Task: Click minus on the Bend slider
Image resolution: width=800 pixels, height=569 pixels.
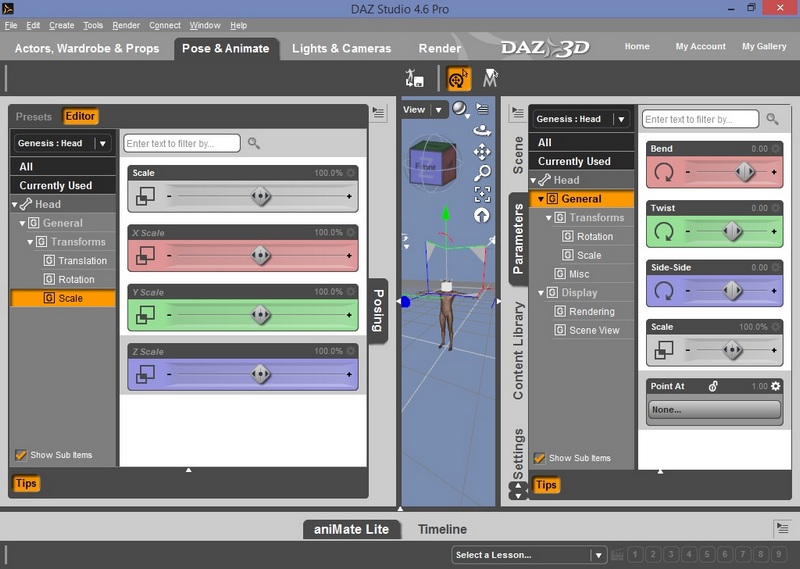Action: click(x=688, y=172)
